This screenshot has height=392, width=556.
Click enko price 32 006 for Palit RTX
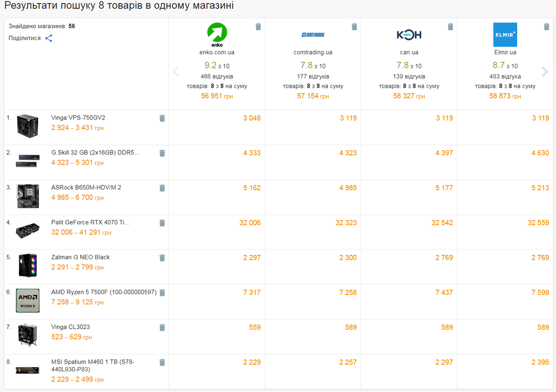coord(250,223)
